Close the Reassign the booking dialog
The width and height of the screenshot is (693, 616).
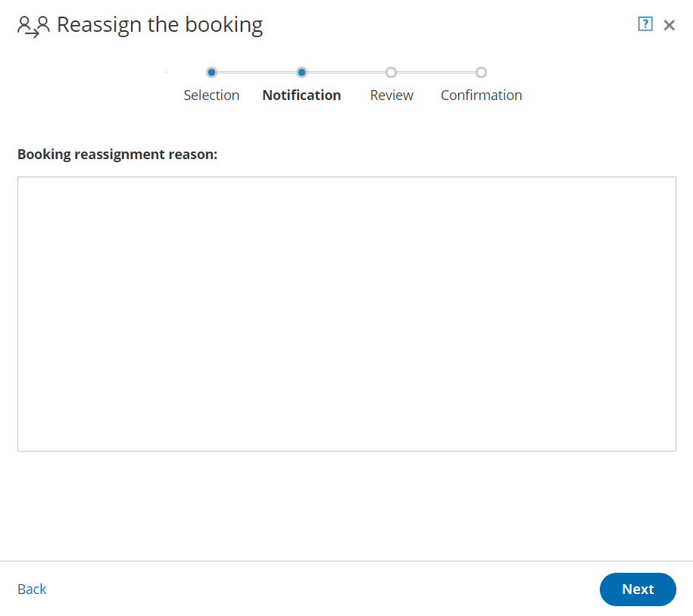tap(669, 25)
